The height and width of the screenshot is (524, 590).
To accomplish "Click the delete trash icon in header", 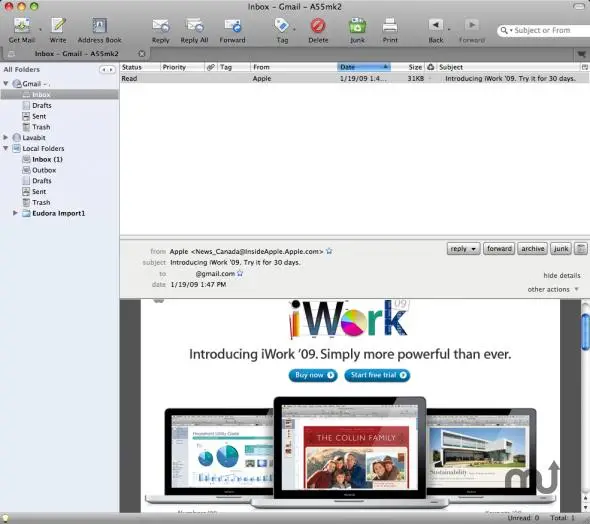I will click(581, 249).
